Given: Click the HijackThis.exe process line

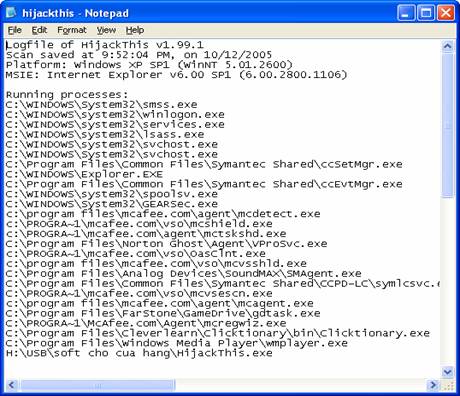Looking at the screenshot, I should [139, 353].
